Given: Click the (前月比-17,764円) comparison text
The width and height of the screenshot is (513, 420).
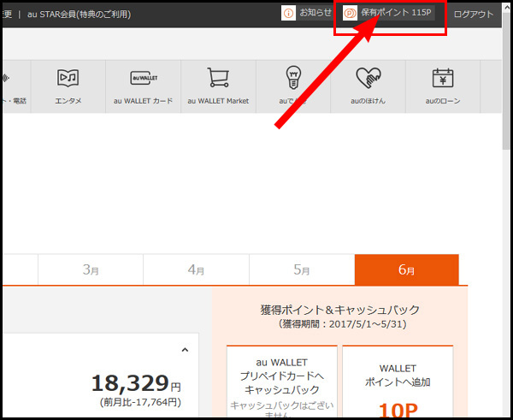Looking at the screenshot, I should pos(140,402).
